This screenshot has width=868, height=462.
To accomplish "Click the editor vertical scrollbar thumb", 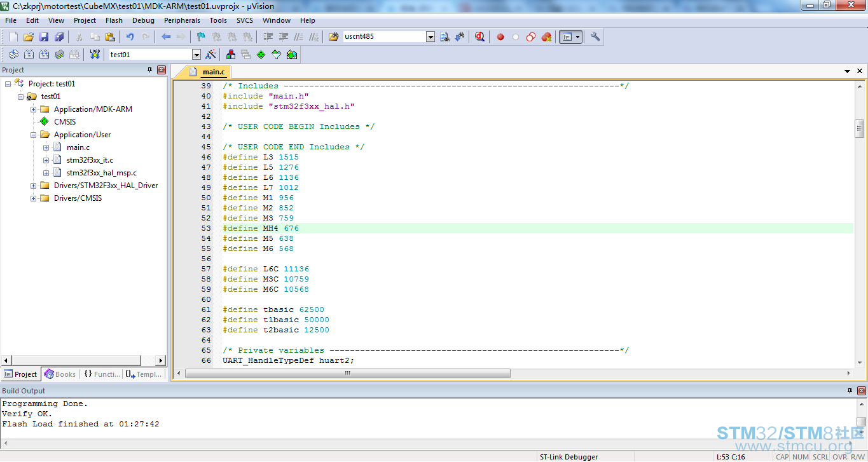I will 860,128.
